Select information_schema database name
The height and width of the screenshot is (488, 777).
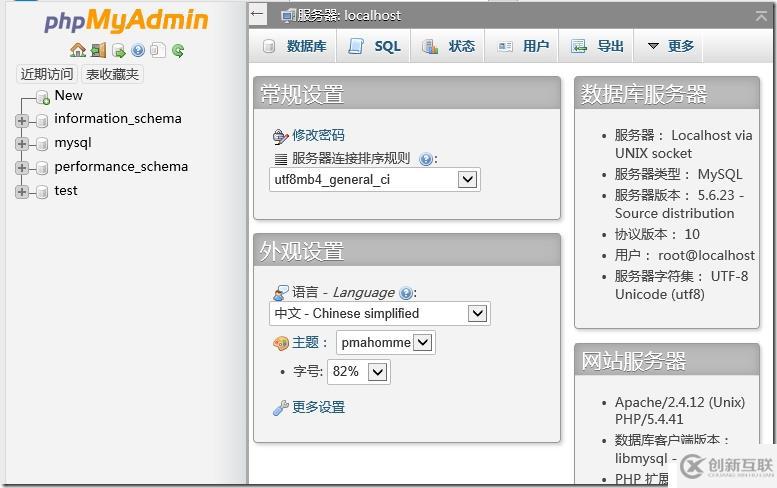(118, 118)
